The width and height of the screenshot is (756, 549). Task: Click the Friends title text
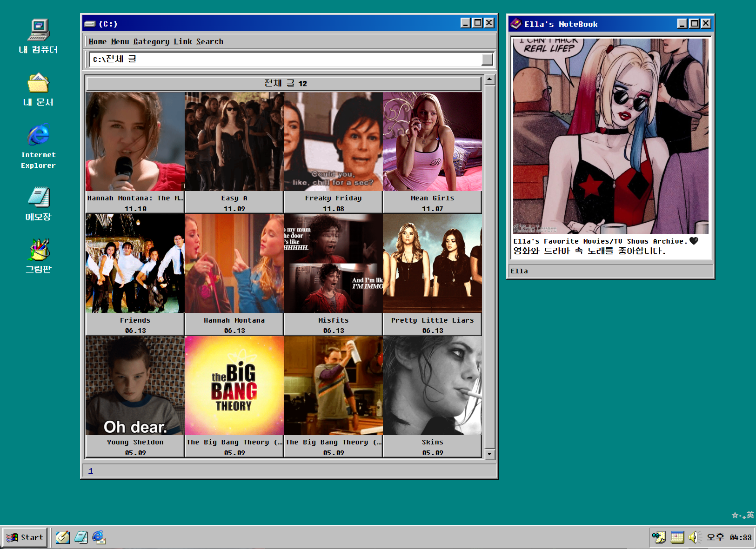(x=135, y=320)
